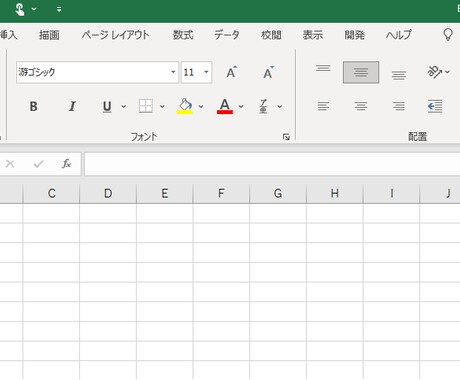Screen dimensions: 460x380
Task: Click the 游ゴシック font name field
Action: pos(93,72)
